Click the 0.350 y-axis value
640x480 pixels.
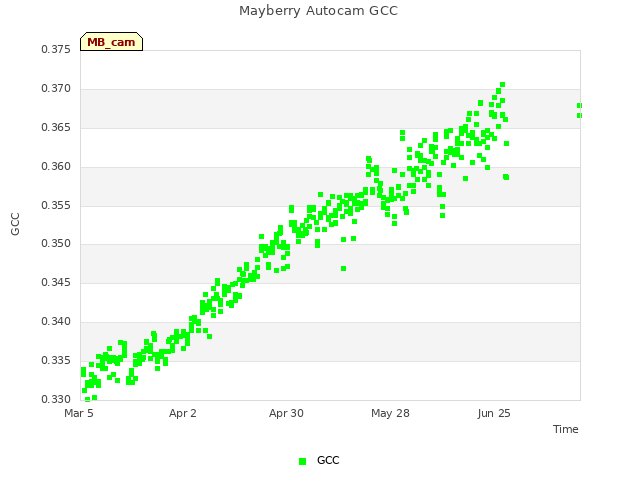click(56, 244)
